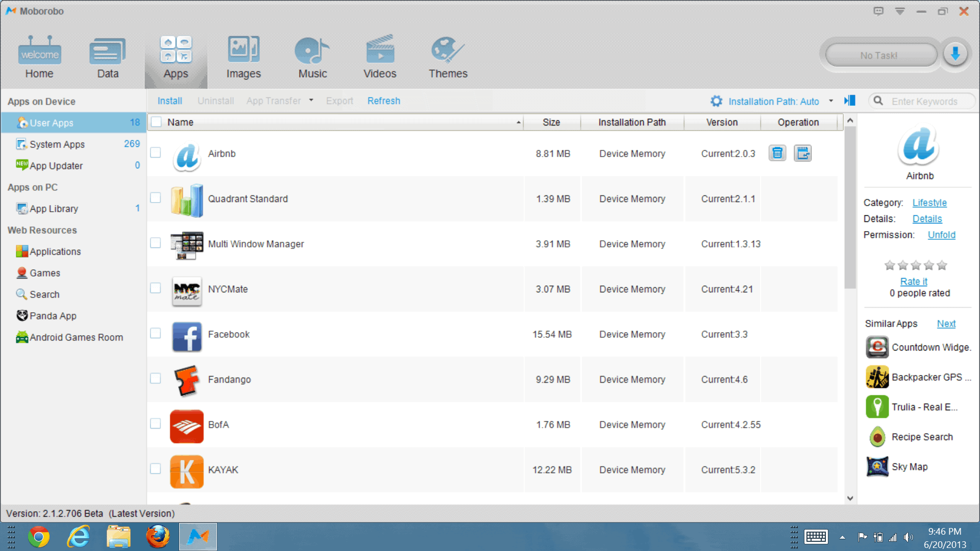The image size is (980, 551).
Task: Check the Airbnb row checkbox
Action: [156, 153]
